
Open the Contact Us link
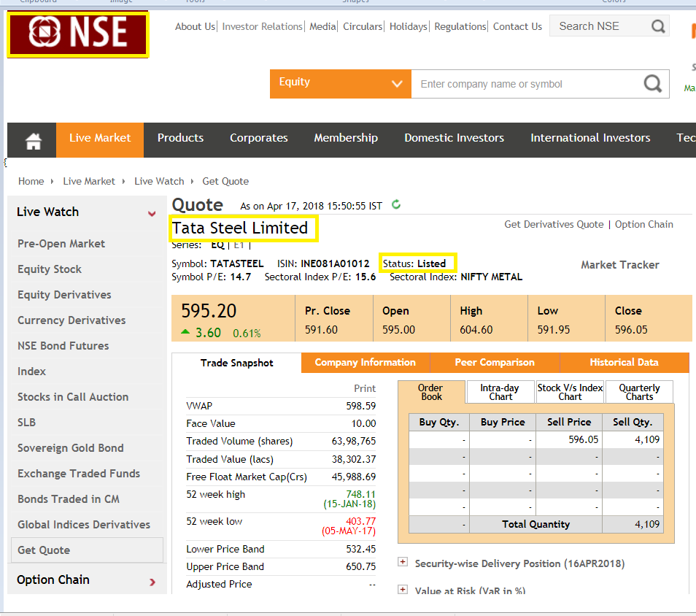tap(517, 27)
